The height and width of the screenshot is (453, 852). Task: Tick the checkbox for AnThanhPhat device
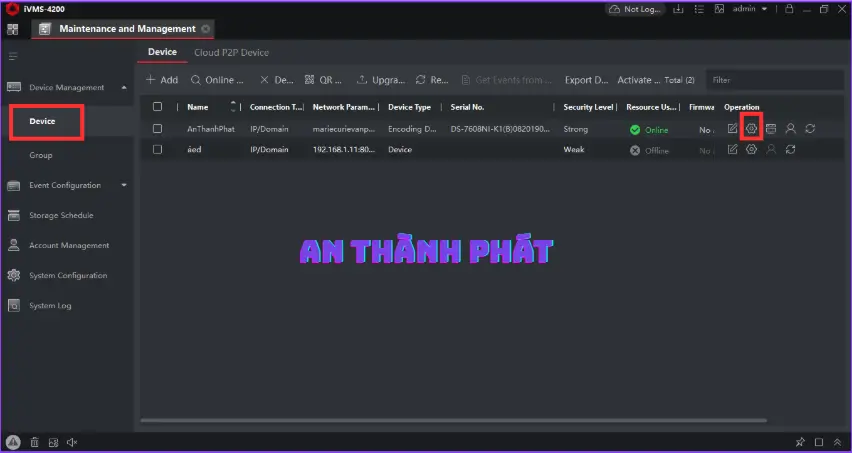point(157,129)
